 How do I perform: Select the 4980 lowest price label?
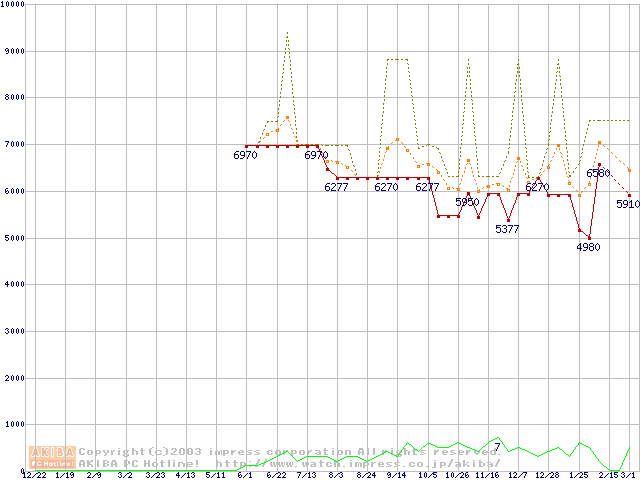click(x=588, y=247)
